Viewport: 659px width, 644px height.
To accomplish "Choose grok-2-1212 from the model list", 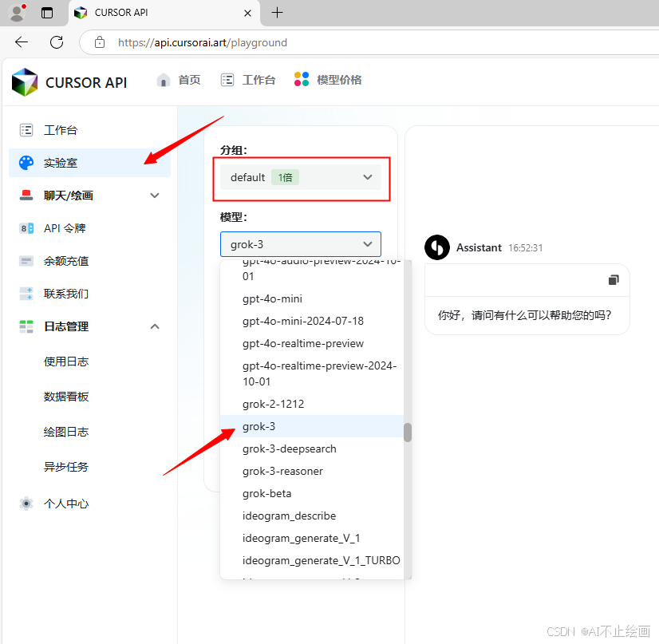I will [312, 404].
